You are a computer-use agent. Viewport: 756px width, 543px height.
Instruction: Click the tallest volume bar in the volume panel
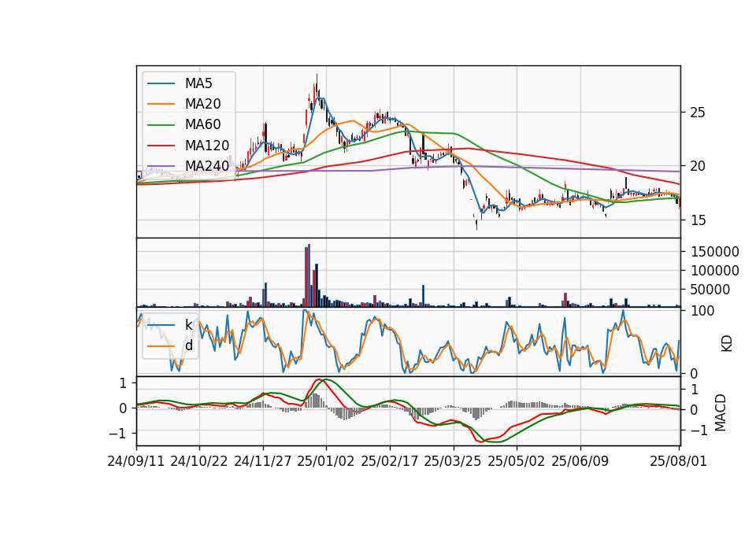tap(309, 275)
